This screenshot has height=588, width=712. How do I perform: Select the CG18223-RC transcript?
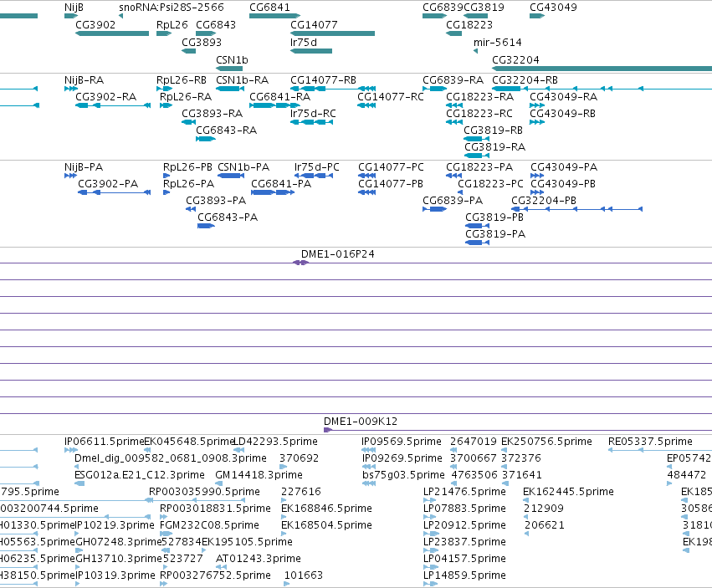[454, 122]
